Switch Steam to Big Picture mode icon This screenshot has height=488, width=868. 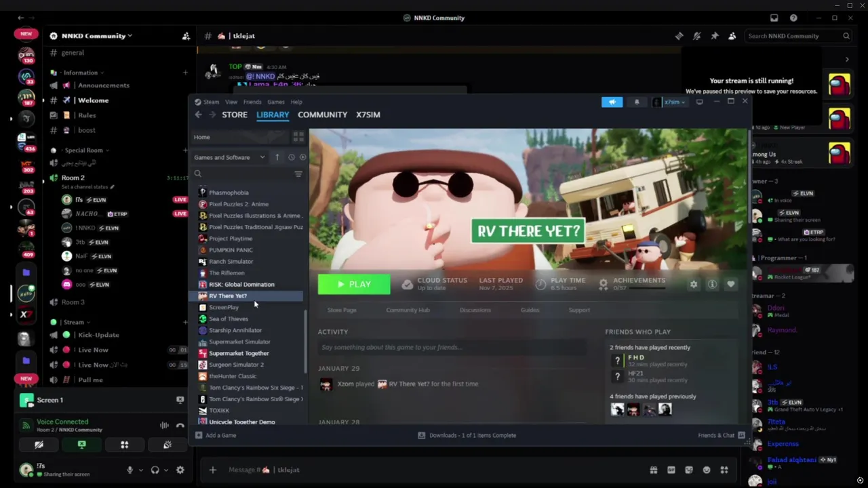tap(699, 102)
